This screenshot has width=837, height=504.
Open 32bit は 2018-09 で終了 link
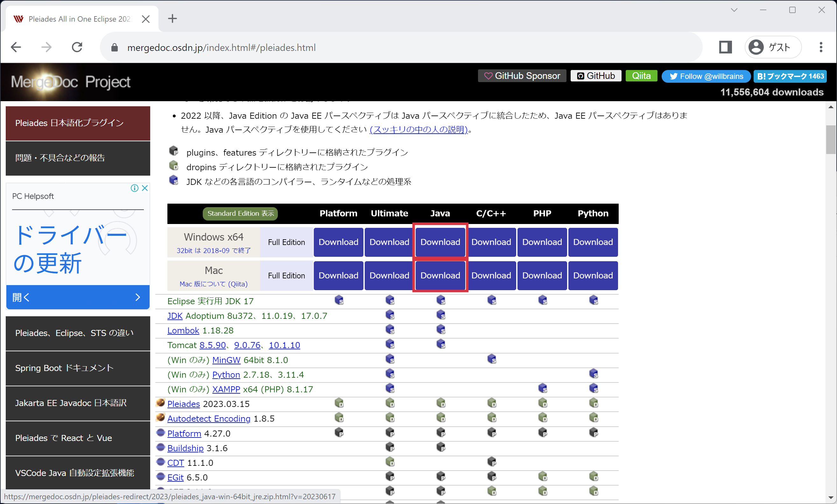click(214, 251)
